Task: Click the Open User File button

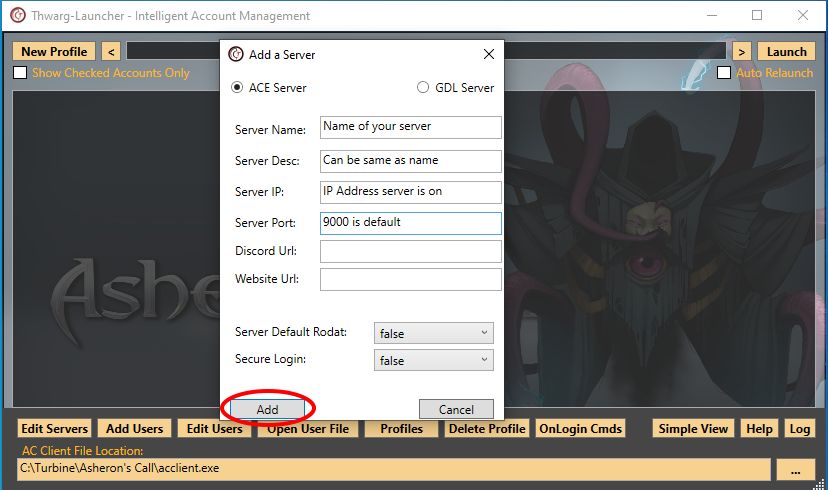Action: (x=308, y=428)
